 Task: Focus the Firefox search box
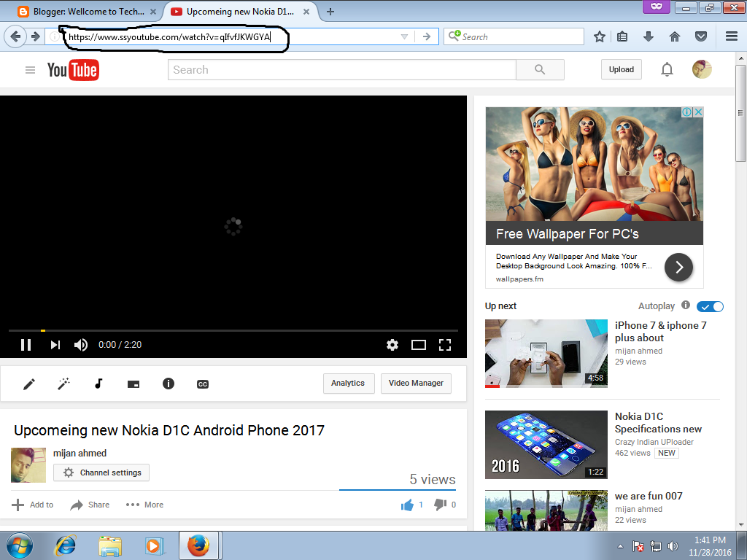[x=514, y=36]
